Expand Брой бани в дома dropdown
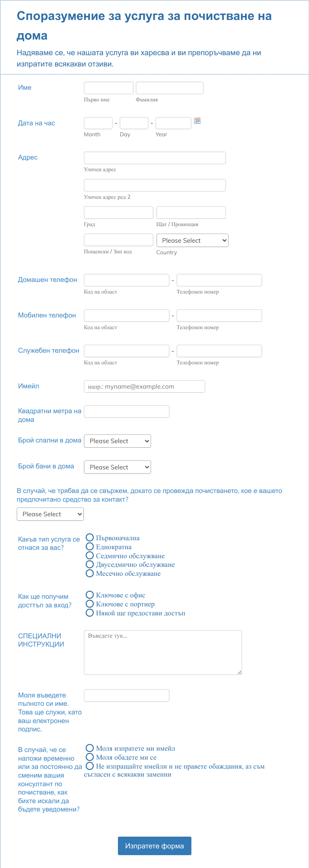The image size is (309, 868). coord(118,467)
